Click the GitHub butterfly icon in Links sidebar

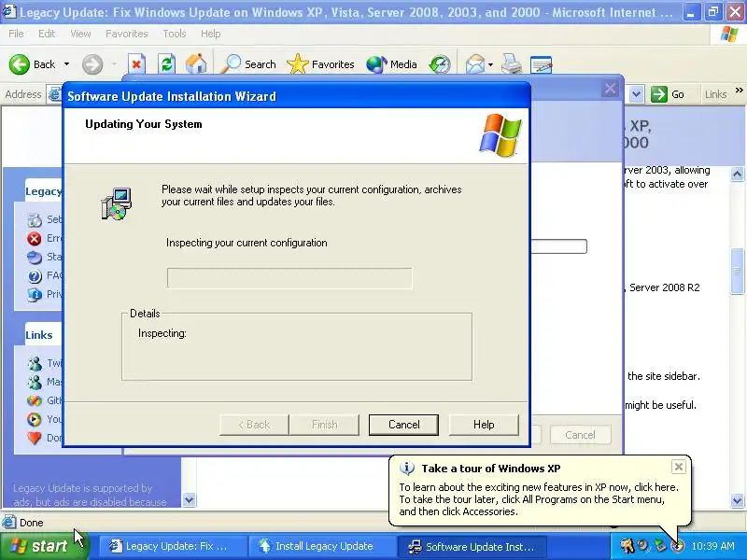(x=35, y=401)
